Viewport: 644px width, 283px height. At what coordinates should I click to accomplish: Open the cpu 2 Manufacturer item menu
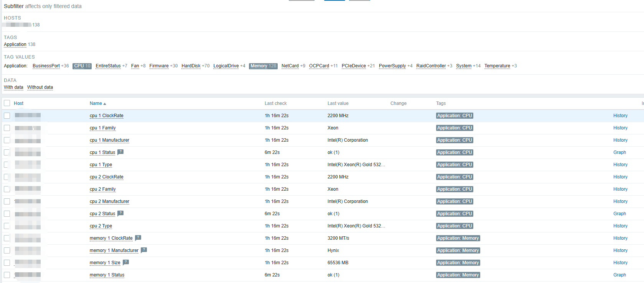[x=109, y=201]
